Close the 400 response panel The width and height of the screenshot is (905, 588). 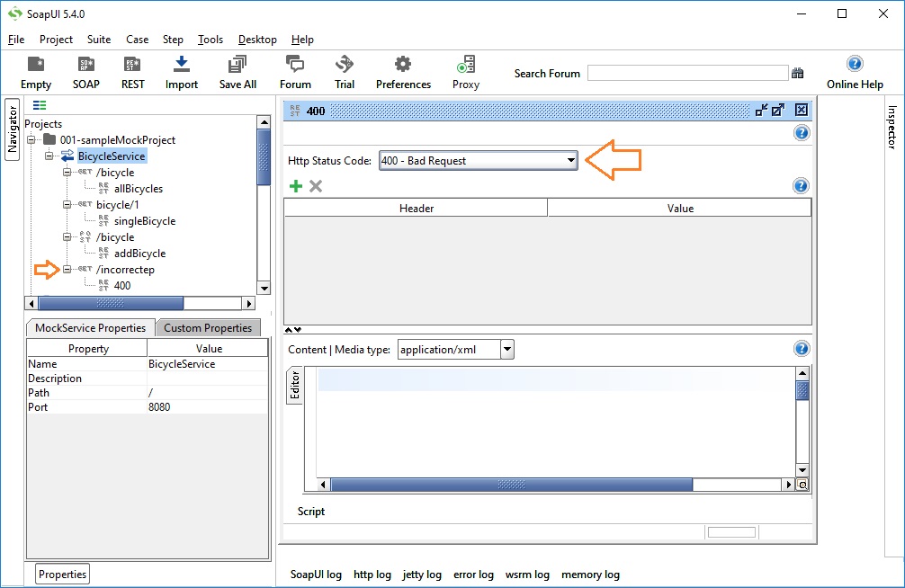tap(802, 111)
